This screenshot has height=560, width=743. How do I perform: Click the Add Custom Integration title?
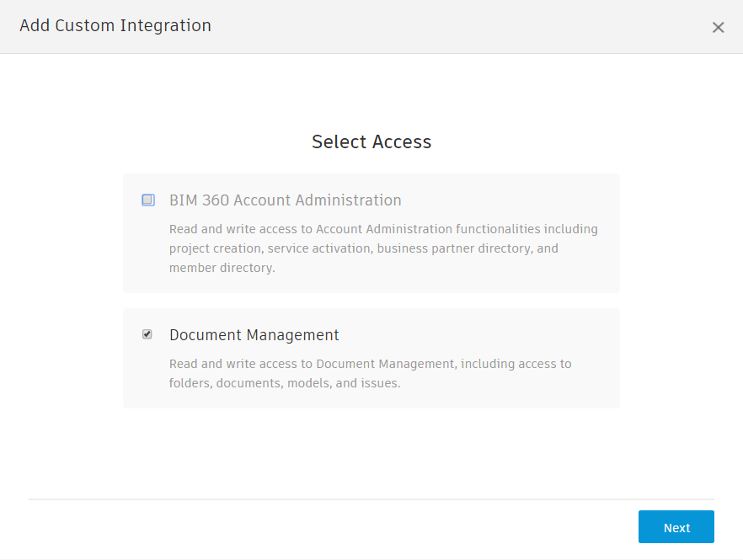point(115,25)
